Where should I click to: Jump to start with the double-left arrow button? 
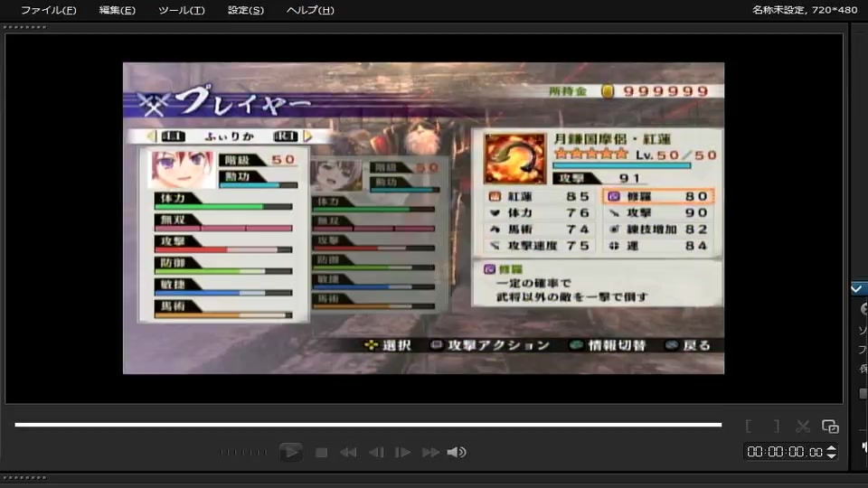click(348, 453)
